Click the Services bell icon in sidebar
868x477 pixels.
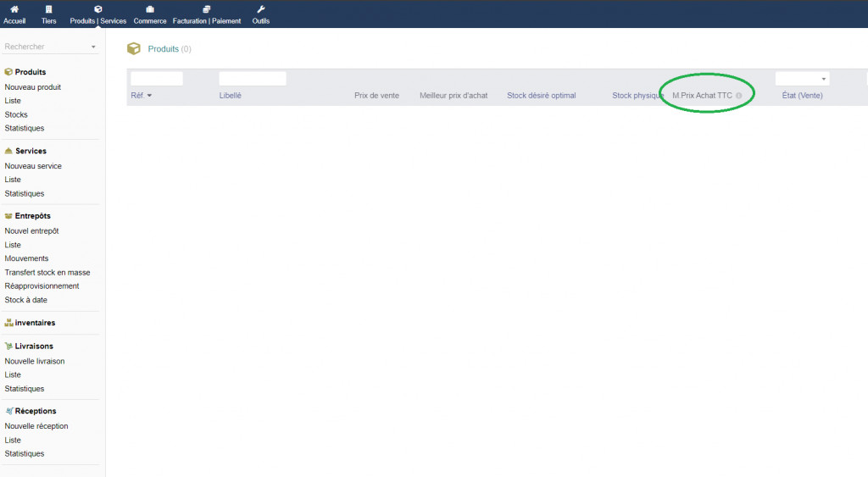(8, 151)
